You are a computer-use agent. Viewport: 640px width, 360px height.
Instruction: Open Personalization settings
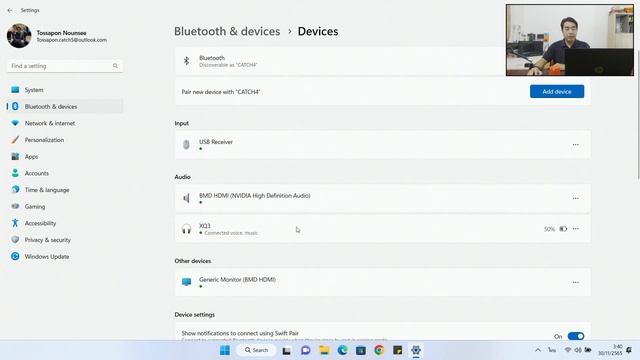pyautogui.click(x=65, y=140)
